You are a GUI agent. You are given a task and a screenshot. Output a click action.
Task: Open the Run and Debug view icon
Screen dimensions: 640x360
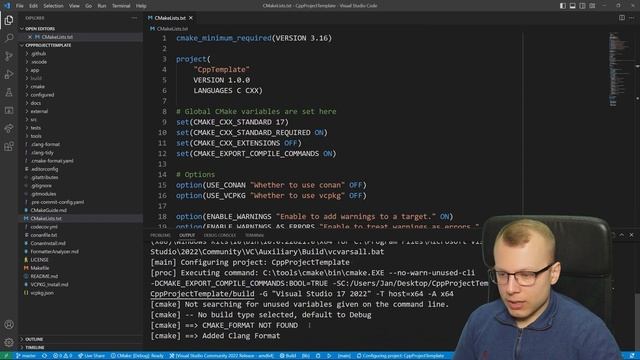9,74
